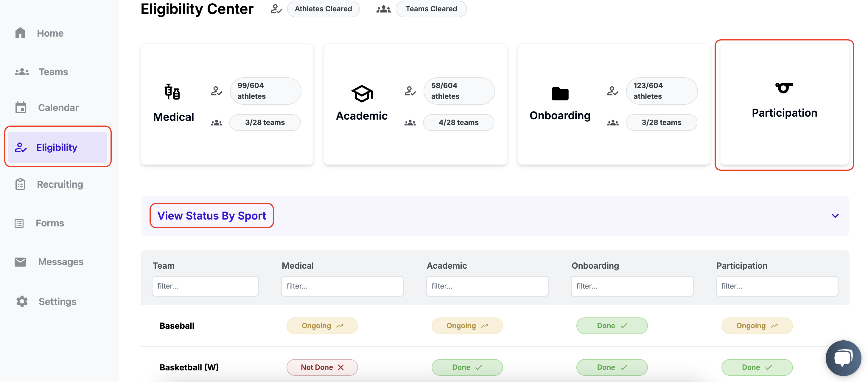
Task: Click the Onboarding folder icon
Action: 560,93
